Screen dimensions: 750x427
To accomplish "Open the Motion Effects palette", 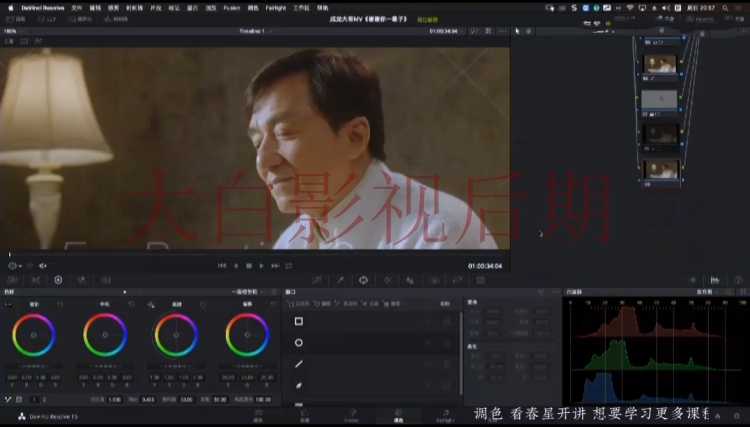I will [x=105, y=280].
